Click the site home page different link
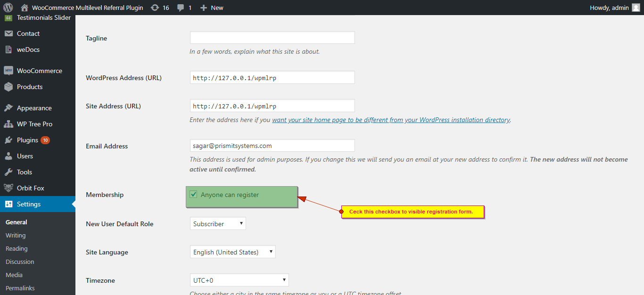Viewport: 644px width, 295px height. [x=391, y=119]
